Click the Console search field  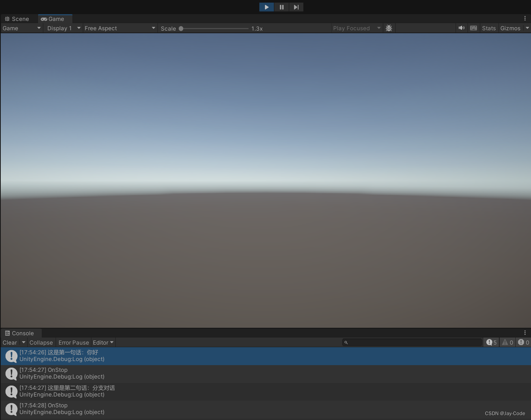point(412,342)
